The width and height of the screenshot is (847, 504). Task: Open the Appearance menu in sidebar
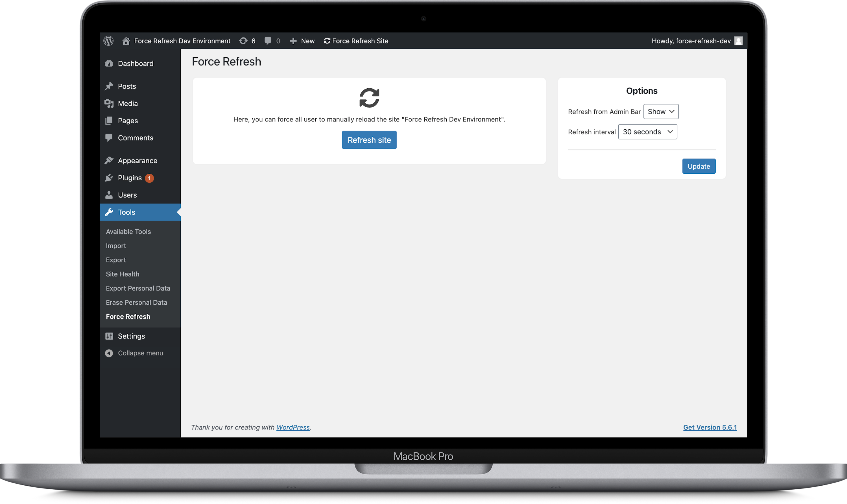point(137,161)
